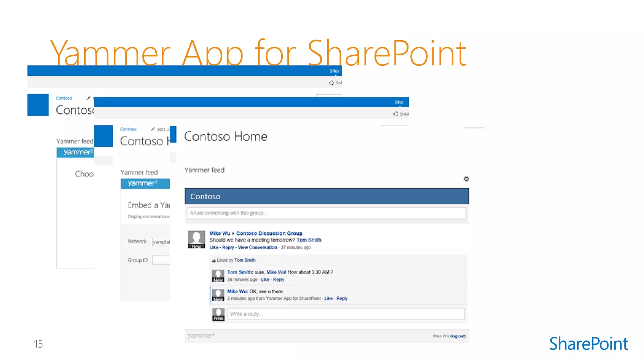This screenshot has height=362, width=644.
Task: Click the Network text field
Action: pos(161,242)
